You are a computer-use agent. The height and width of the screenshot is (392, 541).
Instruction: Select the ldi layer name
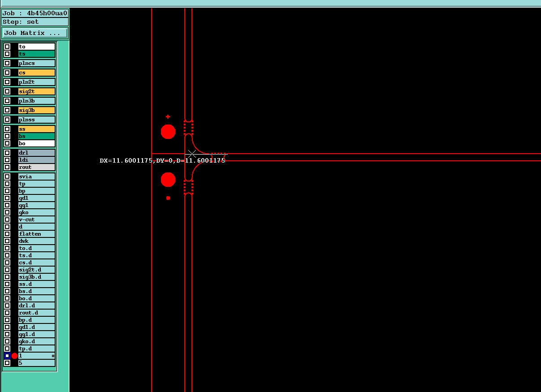pos(37,160)
